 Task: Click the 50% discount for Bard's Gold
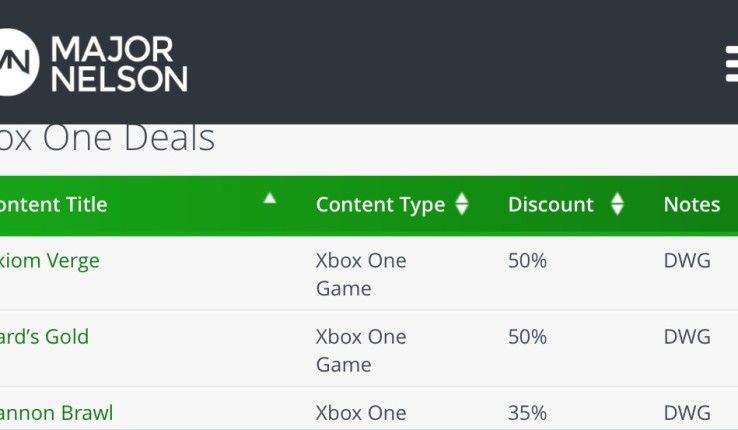(527, 337)
